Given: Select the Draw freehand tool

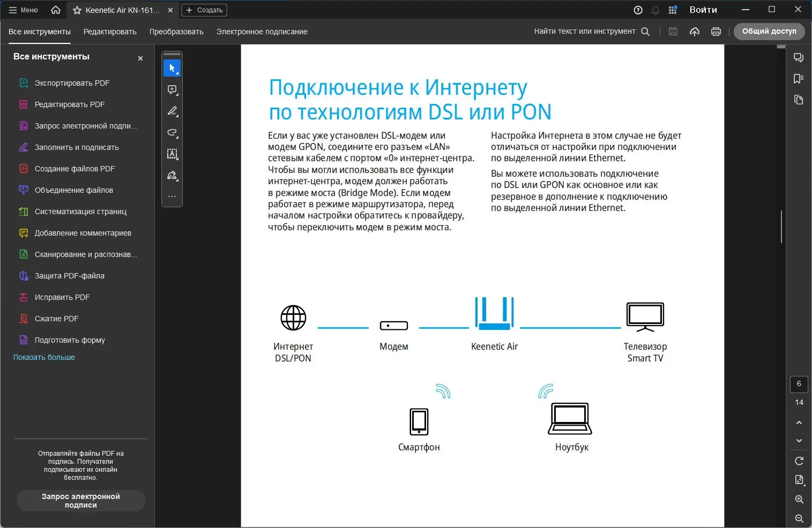Looking at the screenshot, I should point(172,132).
